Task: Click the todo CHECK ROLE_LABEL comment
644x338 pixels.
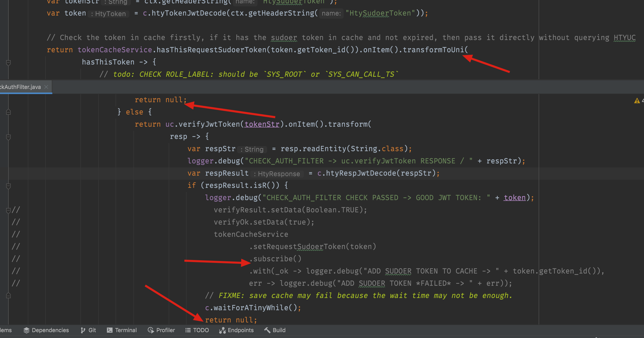Action: pos(249,74)
